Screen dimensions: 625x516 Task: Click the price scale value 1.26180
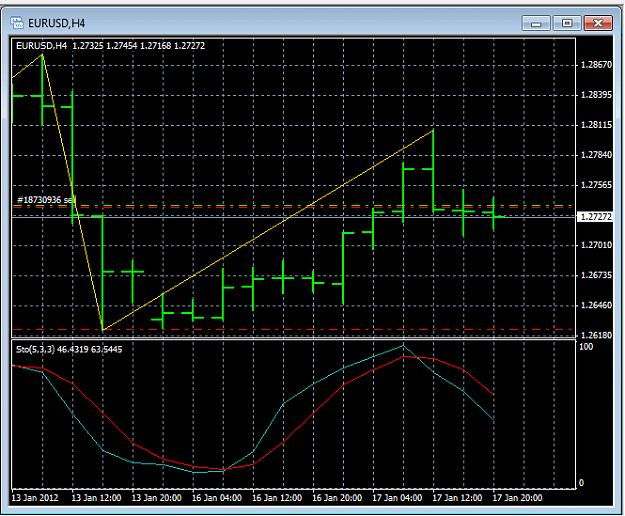click(596, 335)
